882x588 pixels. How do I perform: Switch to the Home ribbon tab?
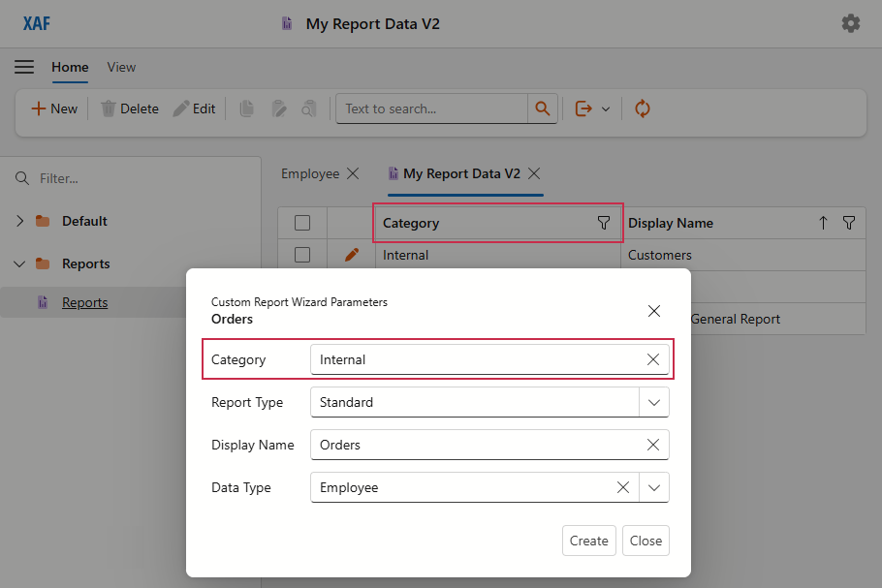pyautogui.click(x=71, y=67)
